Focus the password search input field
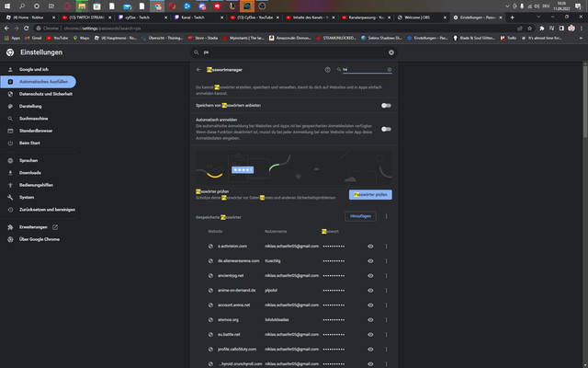This screenshot has height=368, width=588. pyautogui.click(x=365, y=70)
